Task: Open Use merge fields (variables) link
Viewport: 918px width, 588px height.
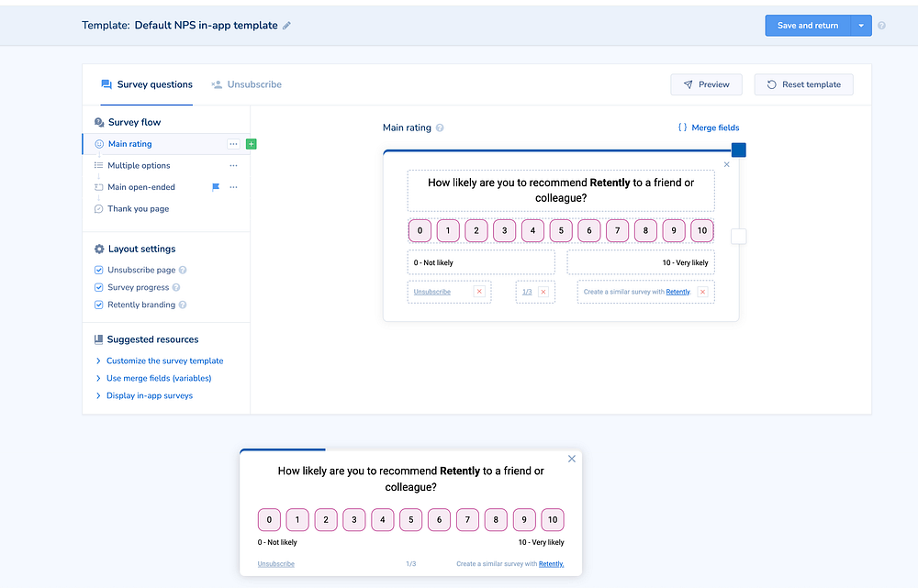Action: tap(159, 379)
